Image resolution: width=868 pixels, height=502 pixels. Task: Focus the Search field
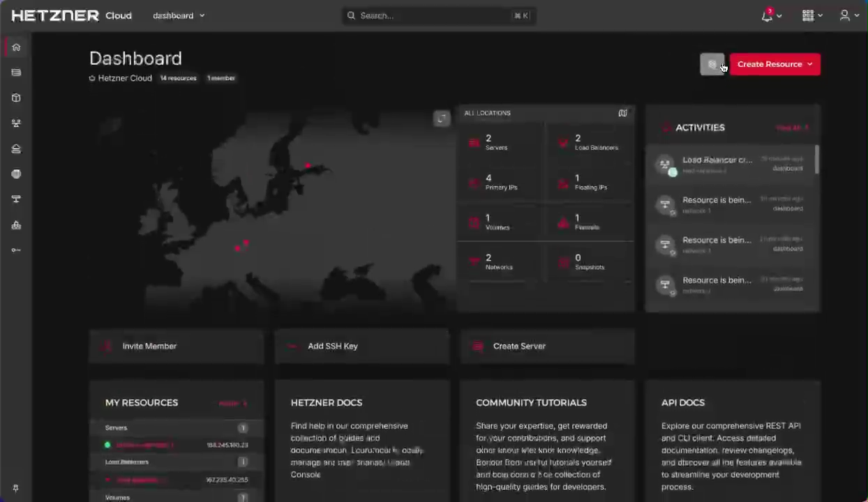coord(438,15)
